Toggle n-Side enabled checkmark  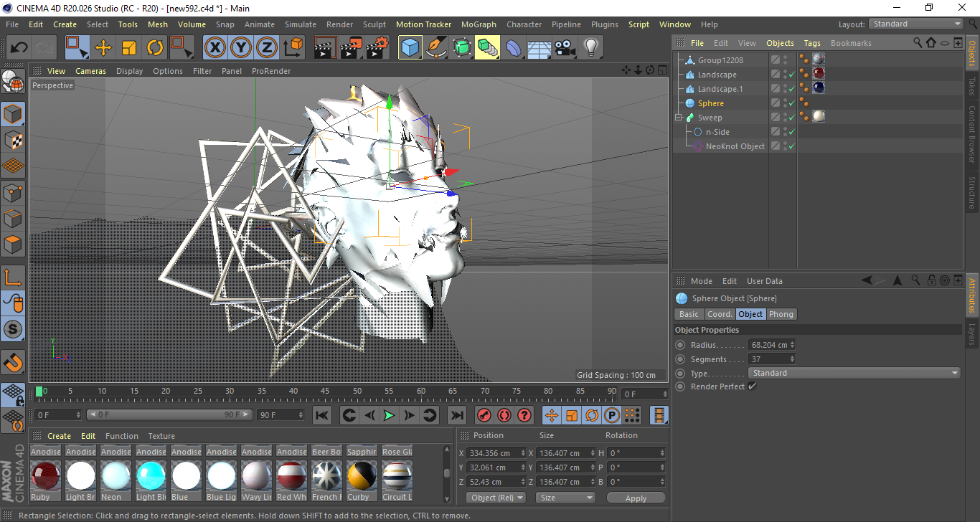point(791,132)
